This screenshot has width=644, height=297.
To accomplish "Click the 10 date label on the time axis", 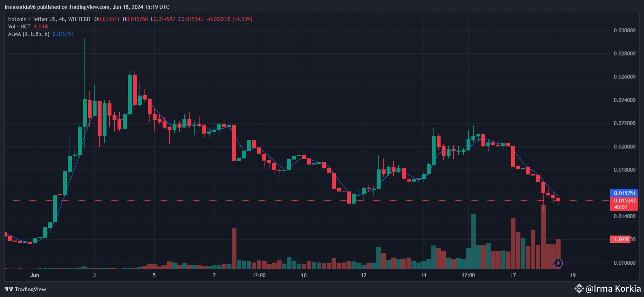I will (x=304, y=275).
